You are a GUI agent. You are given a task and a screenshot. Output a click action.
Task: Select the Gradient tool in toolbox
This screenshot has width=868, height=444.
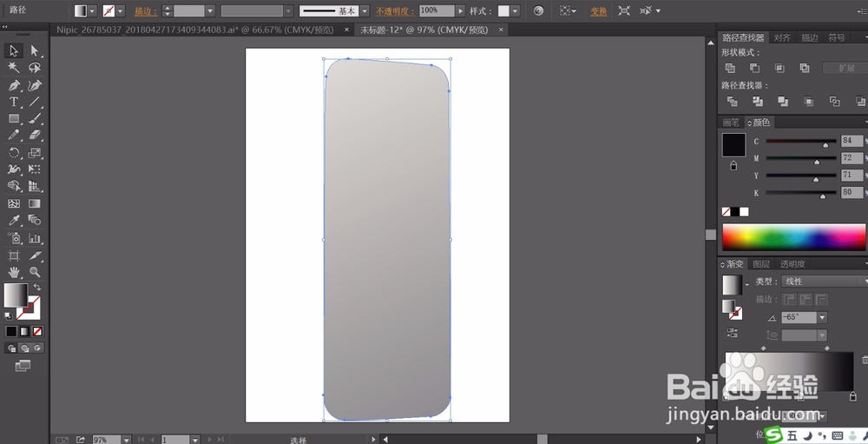click(35, 203)
